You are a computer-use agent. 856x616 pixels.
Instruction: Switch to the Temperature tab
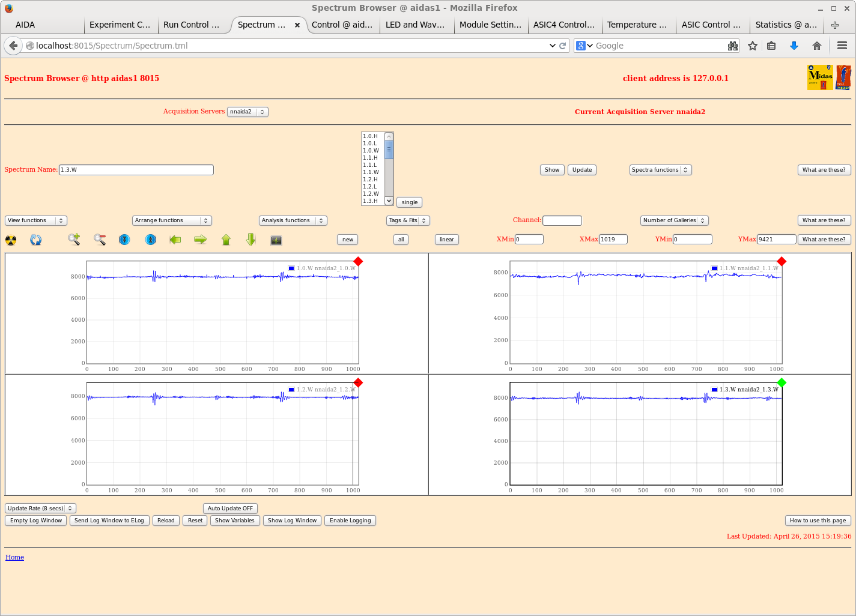tap(637, 25)
